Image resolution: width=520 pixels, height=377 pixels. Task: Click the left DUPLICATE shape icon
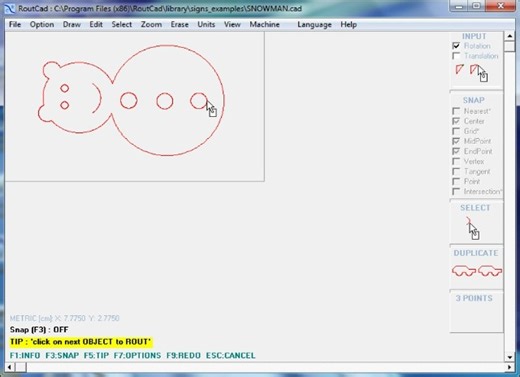[x=464, y=271]
